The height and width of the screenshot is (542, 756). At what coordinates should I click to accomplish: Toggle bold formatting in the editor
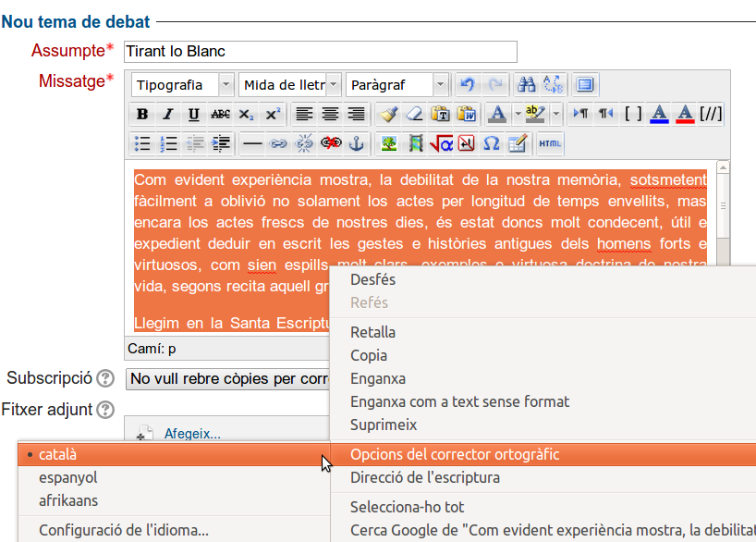click(142, 114)
